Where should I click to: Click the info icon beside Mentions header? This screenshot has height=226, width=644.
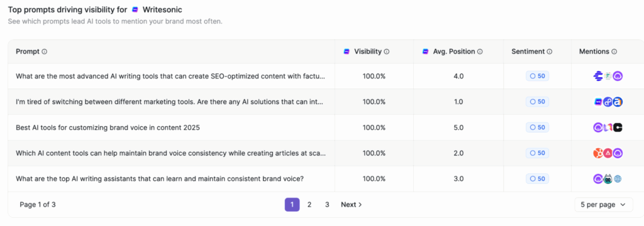coord(614,51)
